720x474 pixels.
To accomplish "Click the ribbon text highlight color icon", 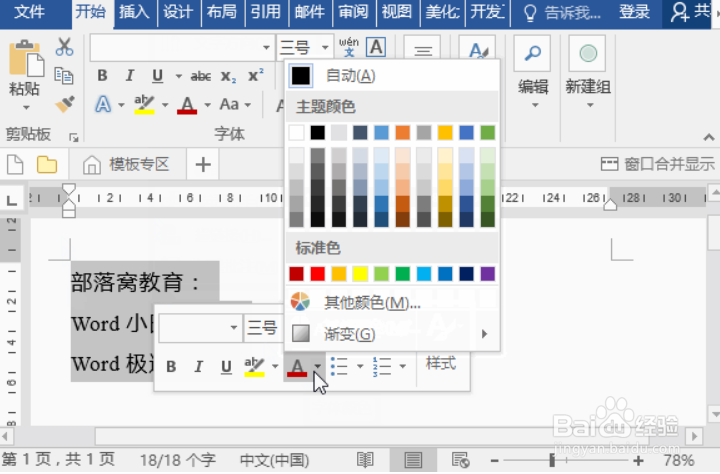I will pos(144,104).
